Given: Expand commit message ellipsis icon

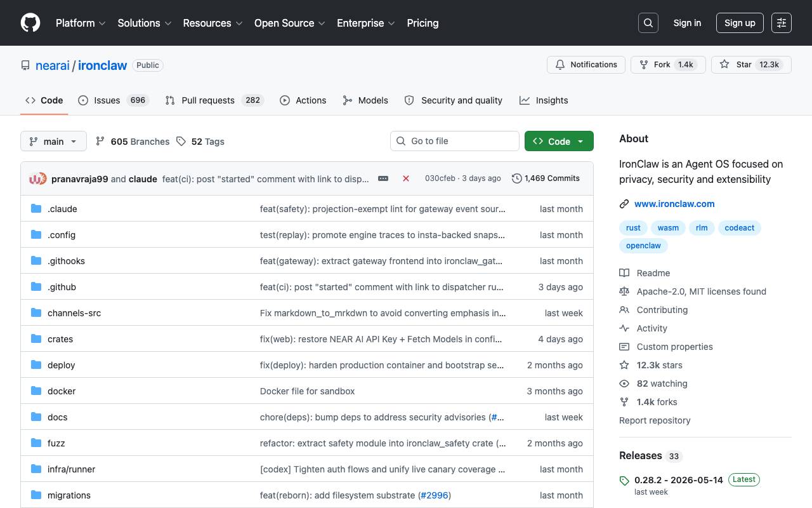Looking at the screenshot, I should point(383,178).
